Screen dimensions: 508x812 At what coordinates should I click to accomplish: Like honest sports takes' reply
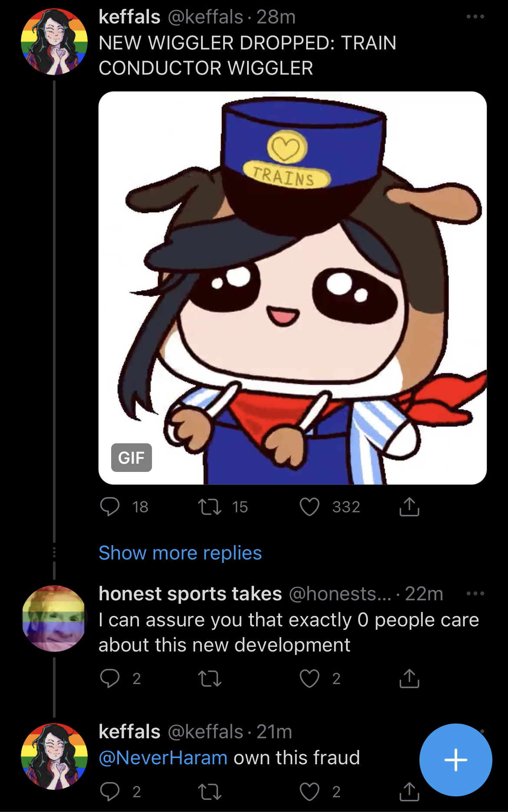point(310,678)
